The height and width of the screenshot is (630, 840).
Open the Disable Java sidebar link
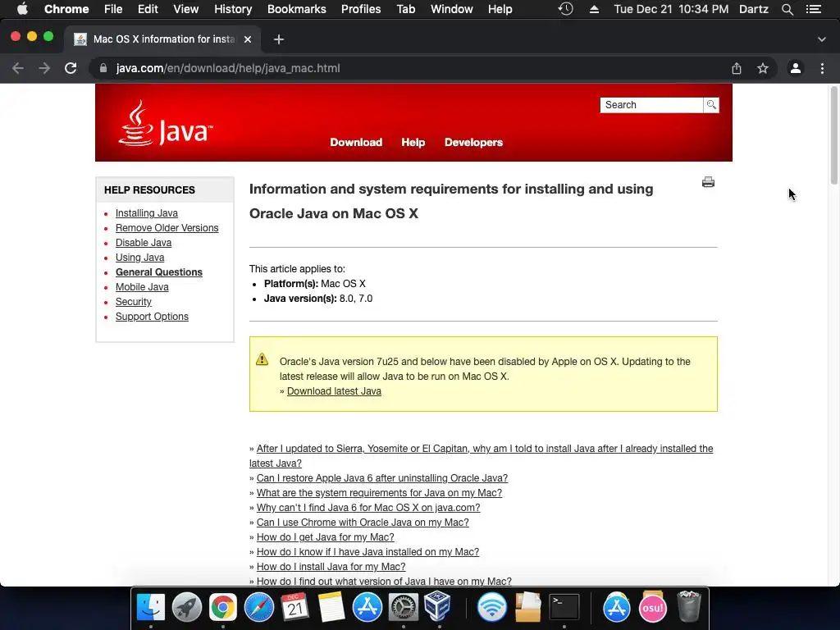pos(144,243)
